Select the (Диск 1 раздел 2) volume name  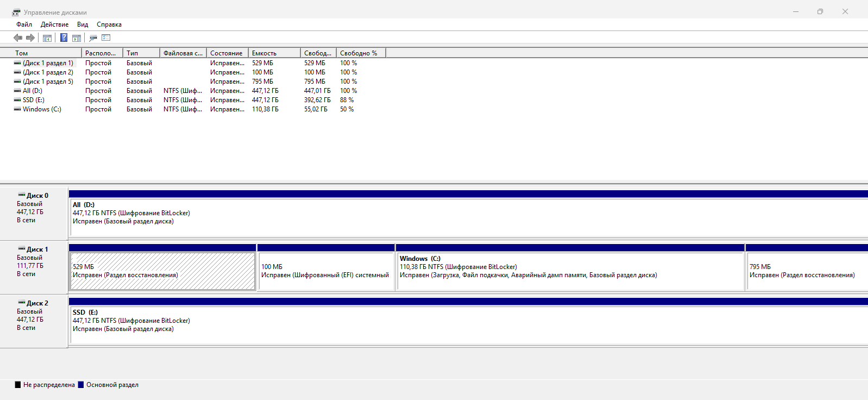[48, 72]
